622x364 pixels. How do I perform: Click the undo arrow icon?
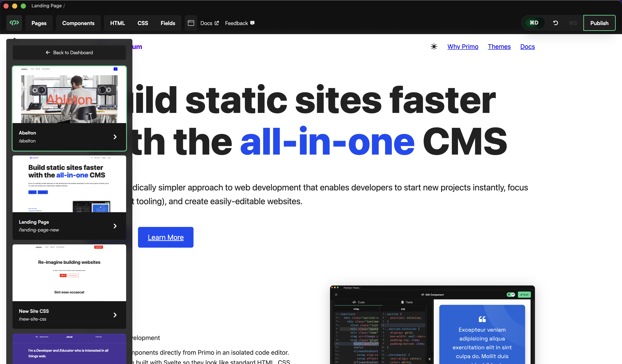[555, 23]
